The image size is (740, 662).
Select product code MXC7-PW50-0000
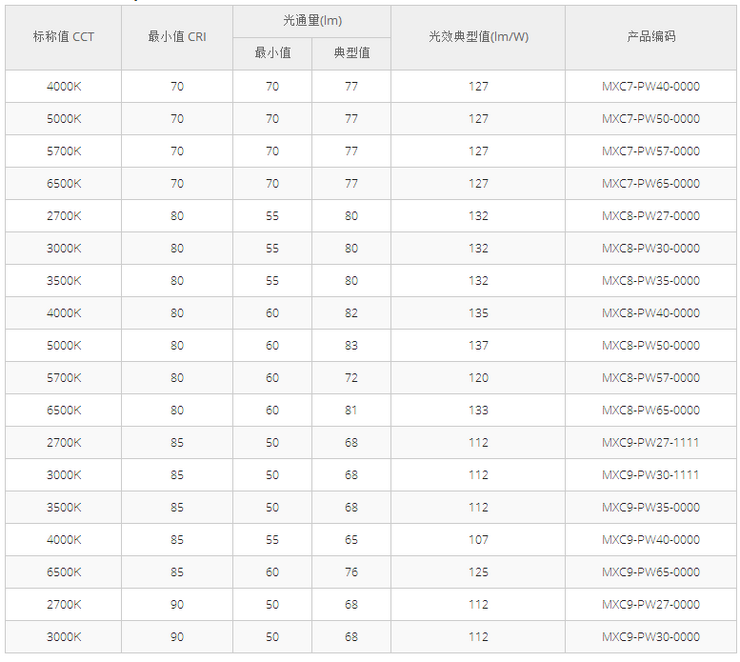coord(651,119)
